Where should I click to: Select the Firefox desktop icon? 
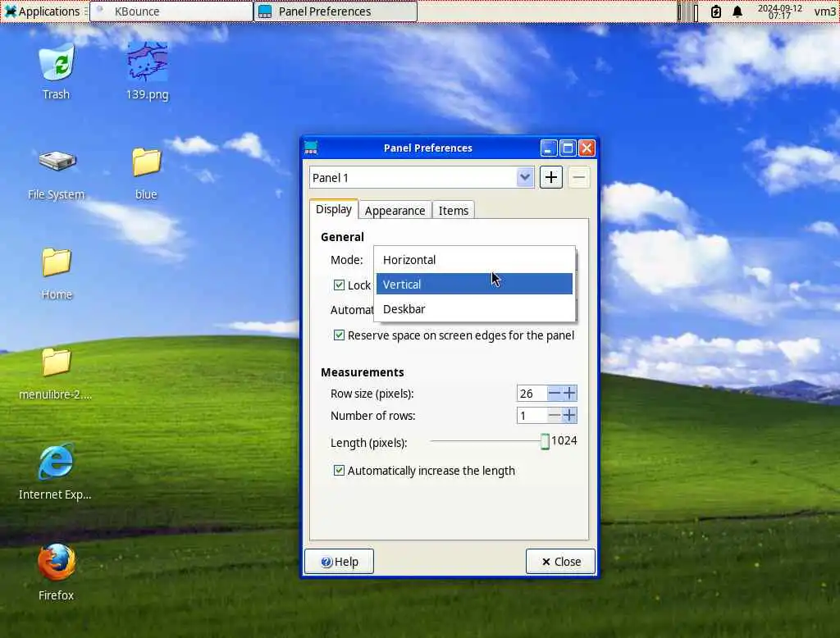point(57,572)
